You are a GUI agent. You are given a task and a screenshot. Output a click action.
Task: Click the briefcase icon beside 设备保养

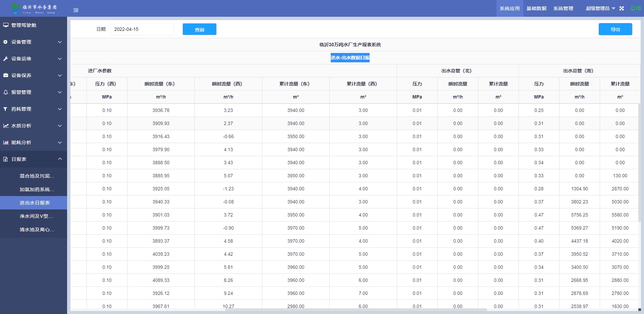(x=6, y=75)
